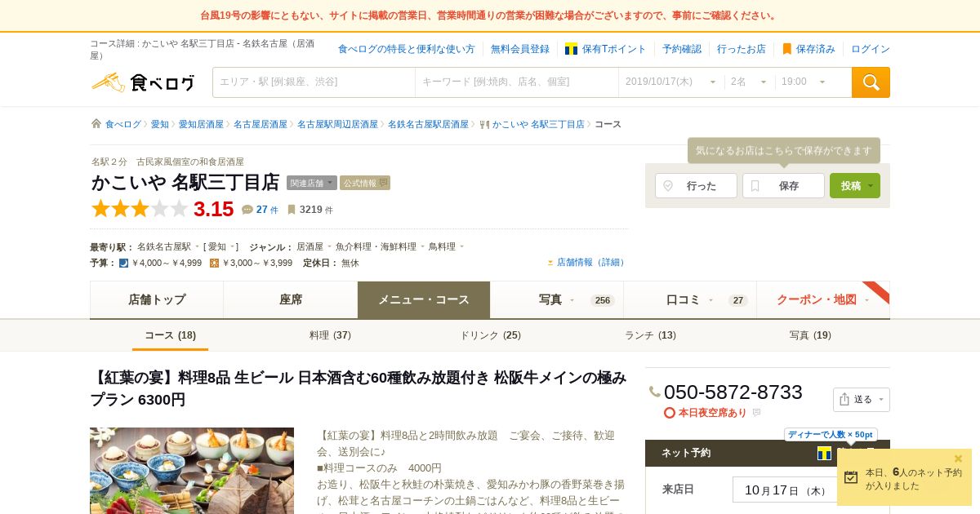Click 魚介料理・海鮮料理 genre link
The image size is (980, 514).
[376, 246]
